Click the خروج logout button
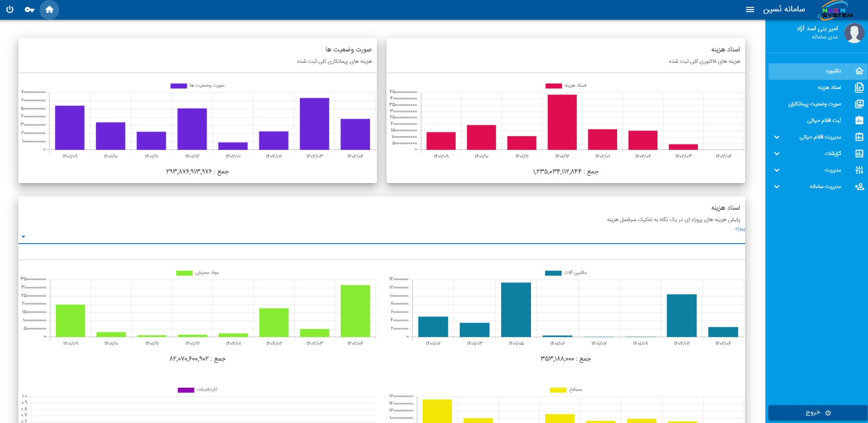The width and height of the screenshot is (868, 423). (818, 412)
